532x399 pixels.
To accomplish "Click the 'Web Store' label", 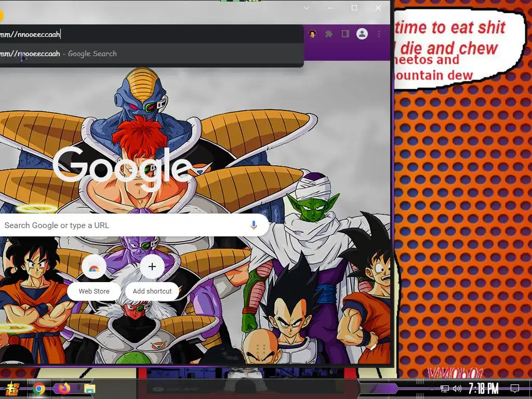I will 94,291.
